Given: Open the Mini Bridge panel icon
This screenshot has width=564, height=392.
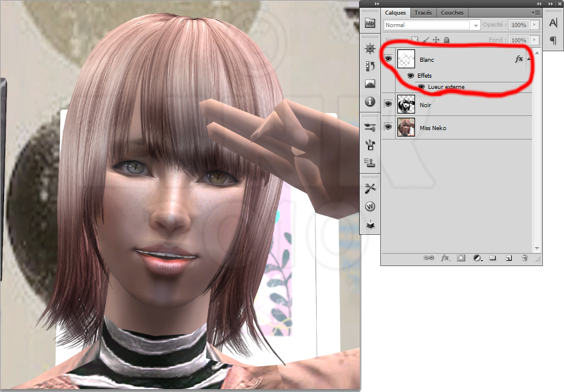Looking at the screenshot, I should click(x=370, y=24).
